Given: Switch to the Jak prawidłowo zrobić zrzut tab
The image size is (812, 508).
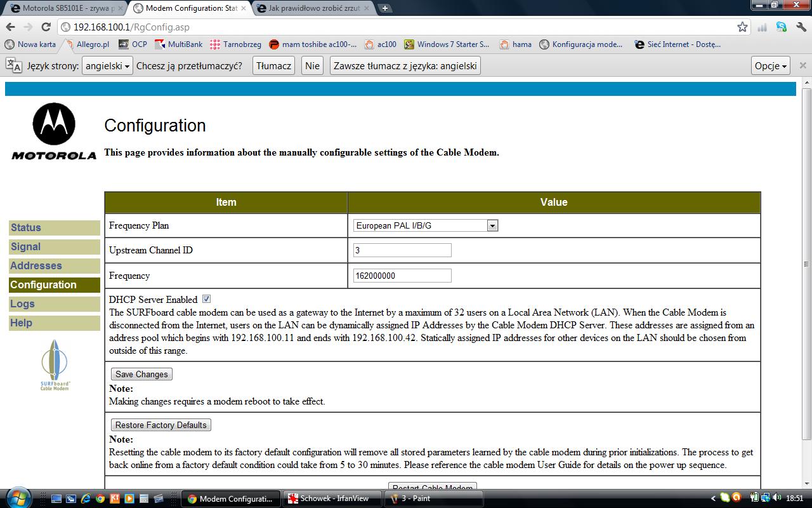Looking at the screenshot, I should click(x=313, y=8).
